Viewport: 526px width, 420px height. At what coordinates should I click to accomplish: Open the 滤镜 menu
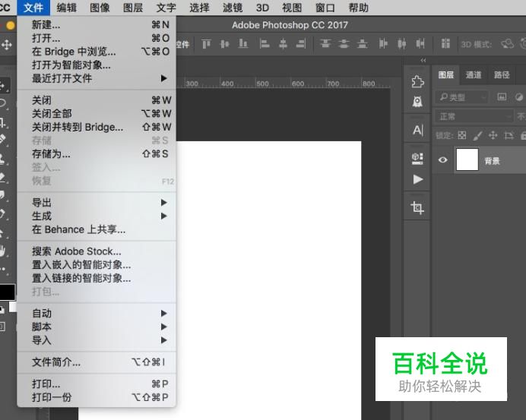[x=233, y=8]
